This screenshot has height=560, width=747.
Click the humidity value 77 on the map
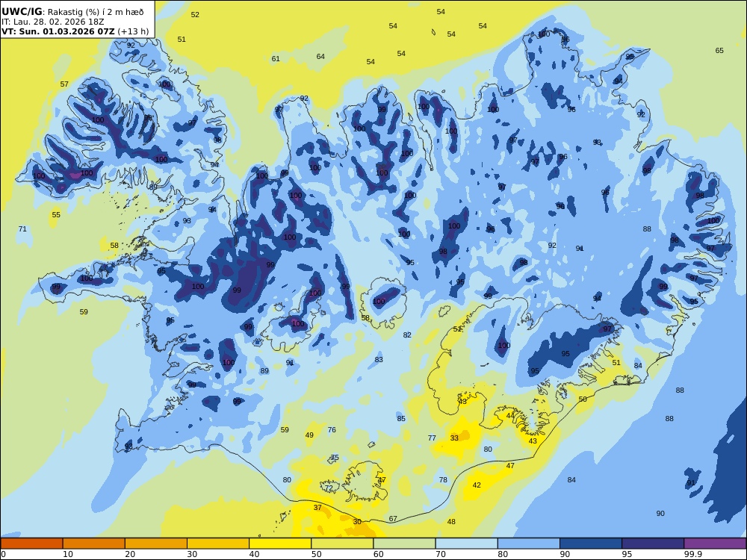click(432, 438)
